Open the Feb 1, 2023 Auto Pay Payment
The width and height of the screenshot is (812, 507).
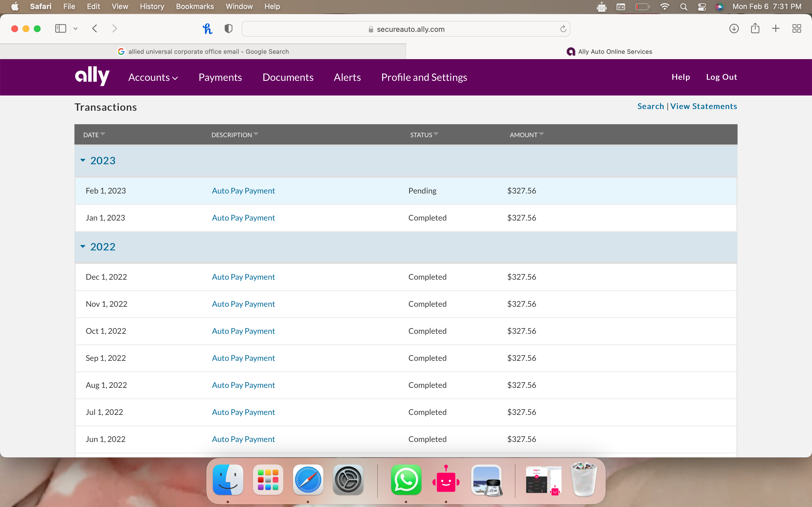point(243,191)
